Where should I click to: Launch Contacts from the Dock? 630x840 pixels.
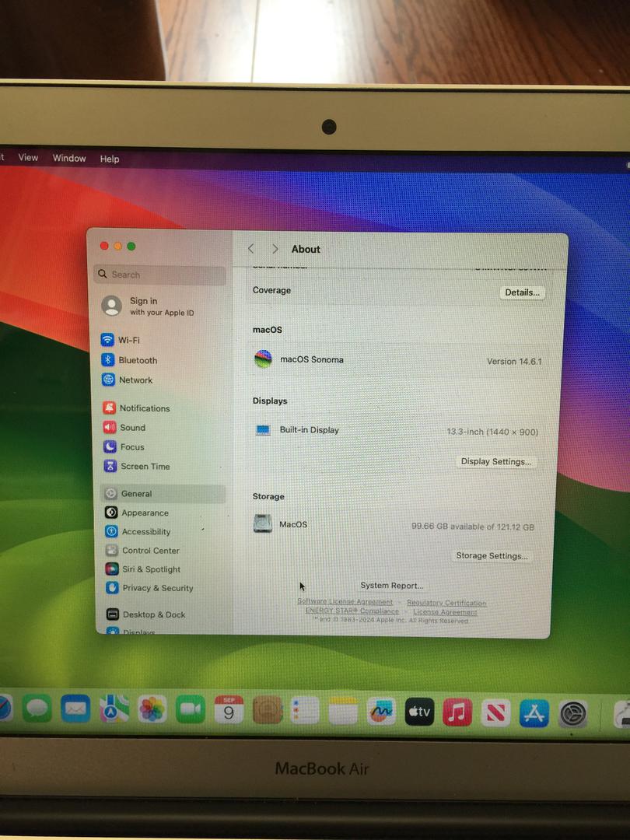[x=268, y=710]
